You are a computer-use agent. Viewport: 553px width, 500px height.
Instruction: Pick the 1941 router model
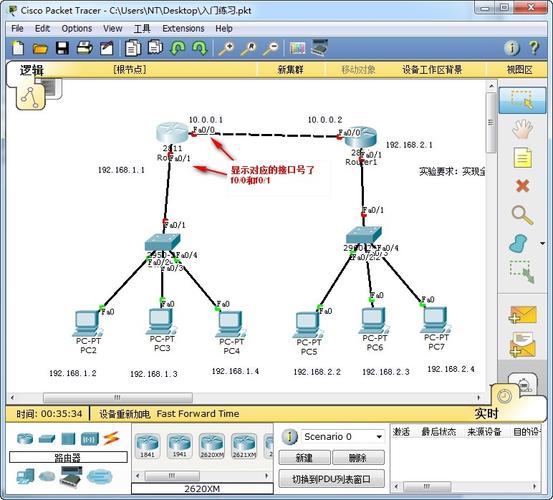[180, 446]
